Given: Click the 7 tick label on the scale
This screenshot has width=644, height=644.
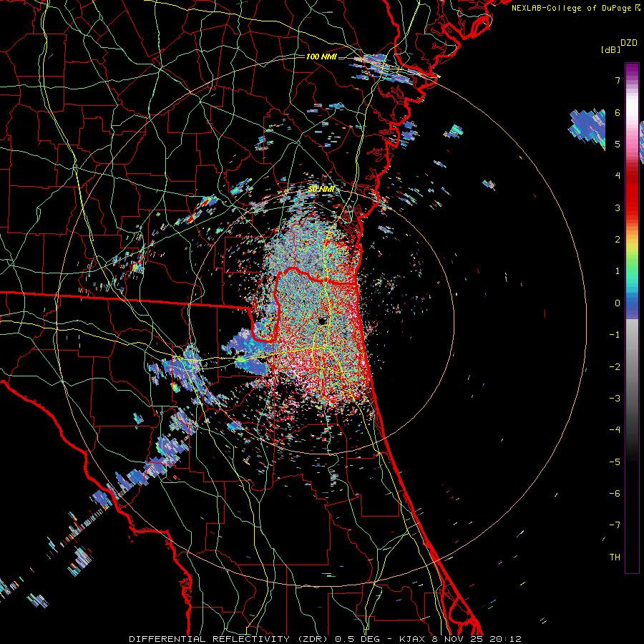Looking at the screenshot, I should point(618,80).
